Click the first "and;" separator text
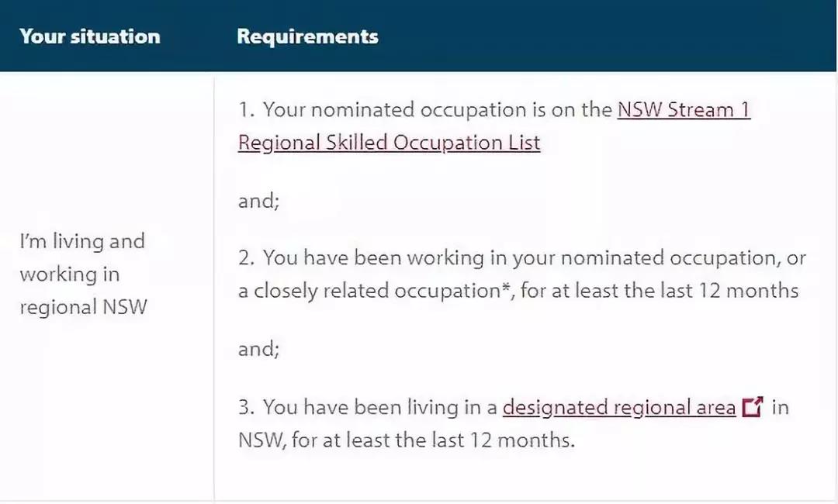This screenshot has width=838, height=504. coord(258,200)
